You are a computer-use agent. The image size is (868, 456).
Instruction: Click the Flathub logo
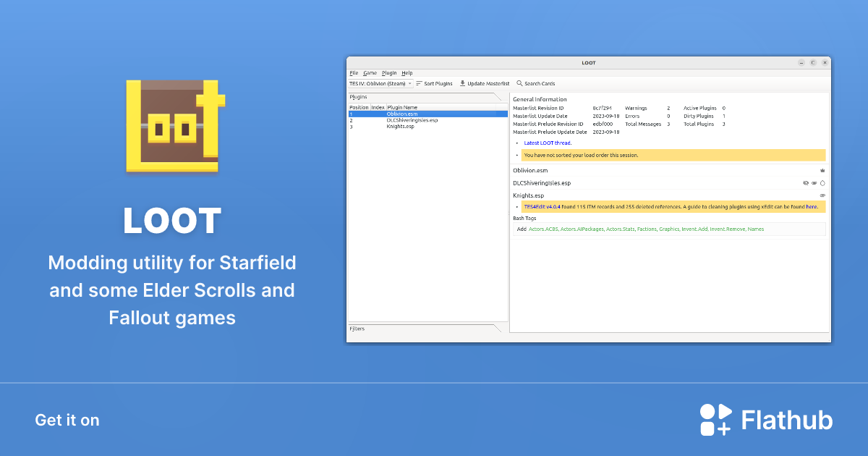pos(766,420)
